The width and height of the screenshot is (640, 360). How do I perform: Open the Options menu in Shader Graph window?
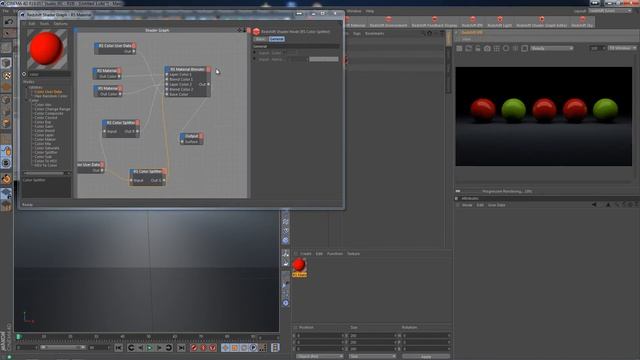(60, 24)
